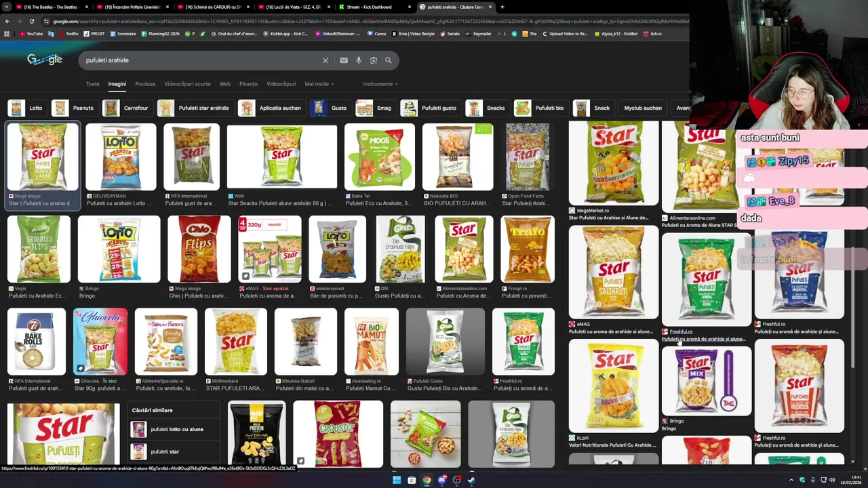Open the Star Mix Bringo image in side panel
Screen dimensions: 868x488
tap(706, 381)
